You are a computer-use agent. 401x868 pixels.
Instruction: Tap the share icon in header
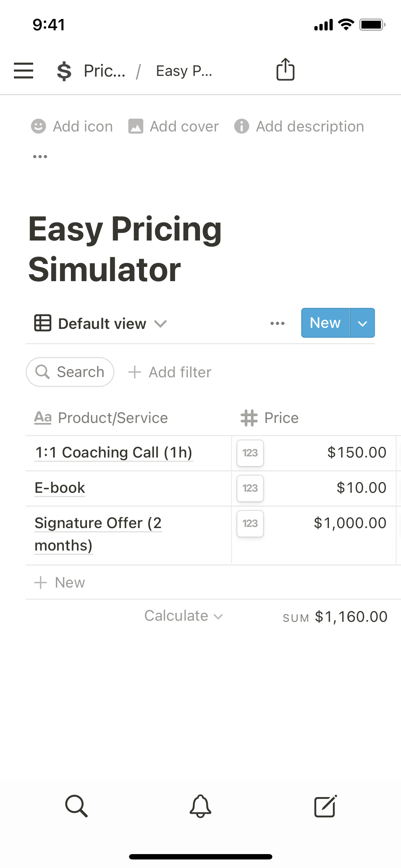click(285, 69)
